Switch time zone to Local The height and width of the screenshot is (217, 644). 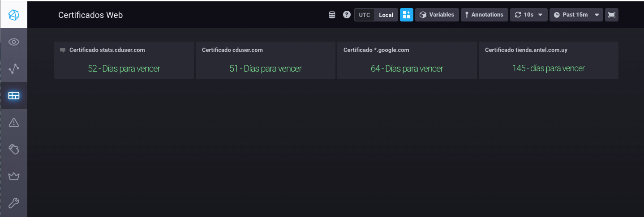pos(386,15)
